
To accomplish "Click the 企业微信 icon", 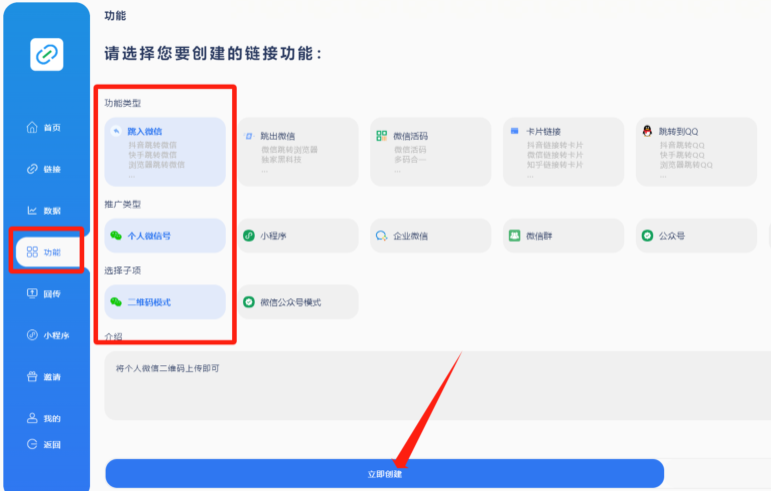I will point(382,235).
